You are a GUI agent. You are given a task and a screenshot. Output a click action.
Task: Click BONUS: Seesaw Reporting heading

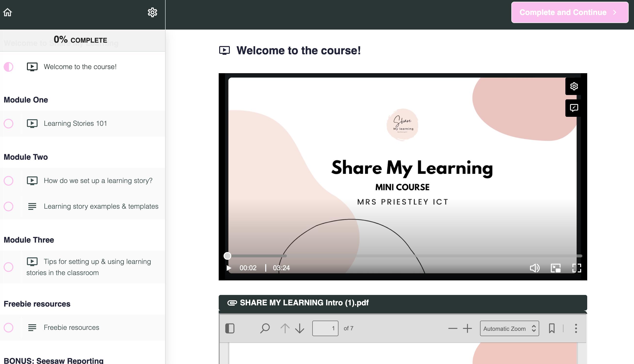(54, 361)
